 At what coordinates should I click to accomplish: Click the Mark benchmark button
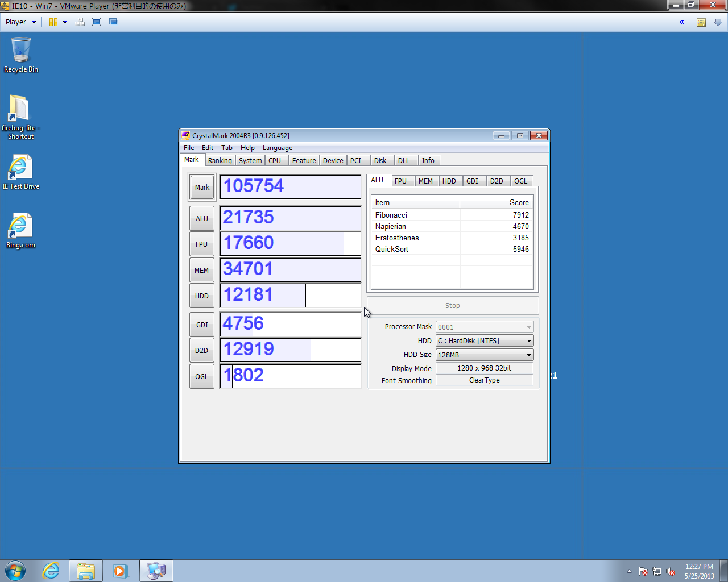tap(202, 188)
